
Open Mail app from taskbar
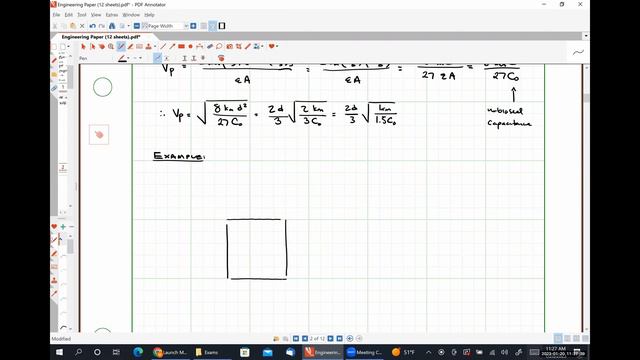click(267, 352)
